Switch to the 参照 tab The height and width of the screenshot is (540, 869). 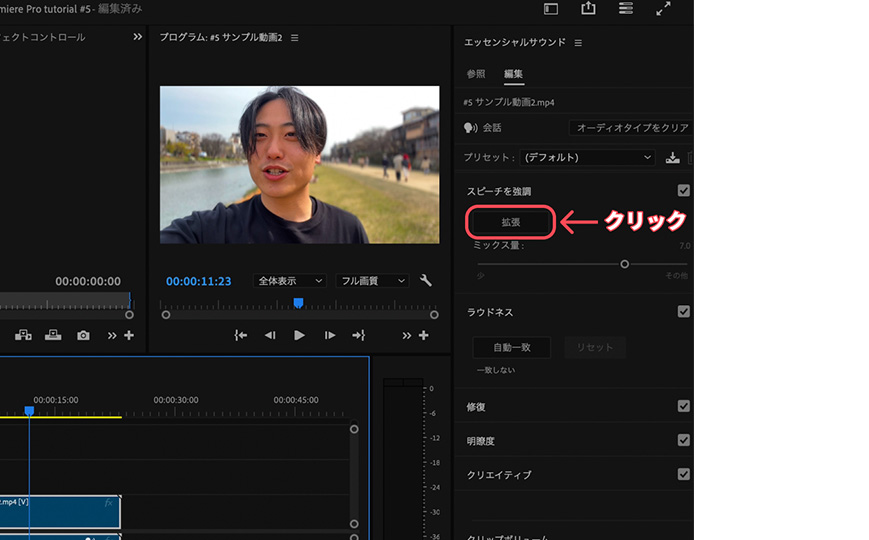point(476,74)
